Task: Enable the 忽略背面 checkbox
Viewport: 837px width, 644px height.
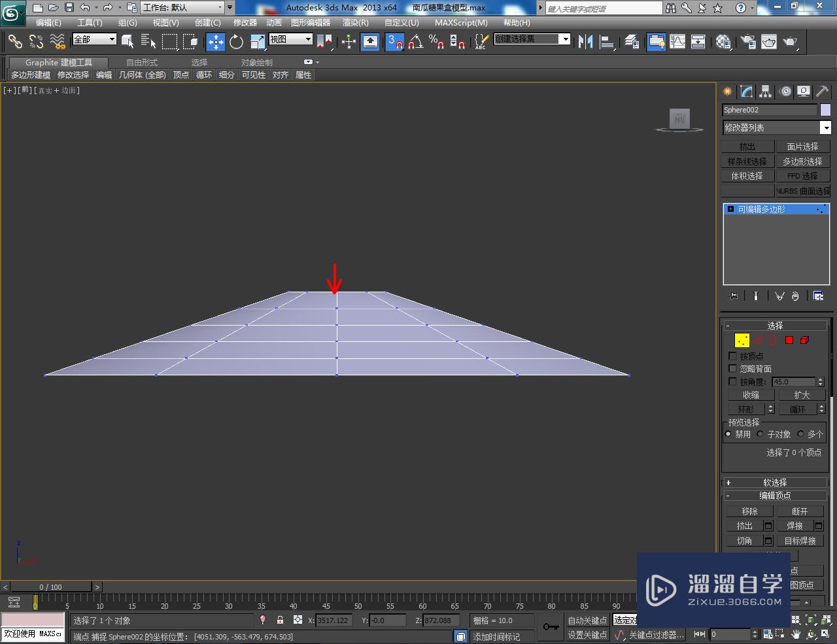Action: [732, 369]
